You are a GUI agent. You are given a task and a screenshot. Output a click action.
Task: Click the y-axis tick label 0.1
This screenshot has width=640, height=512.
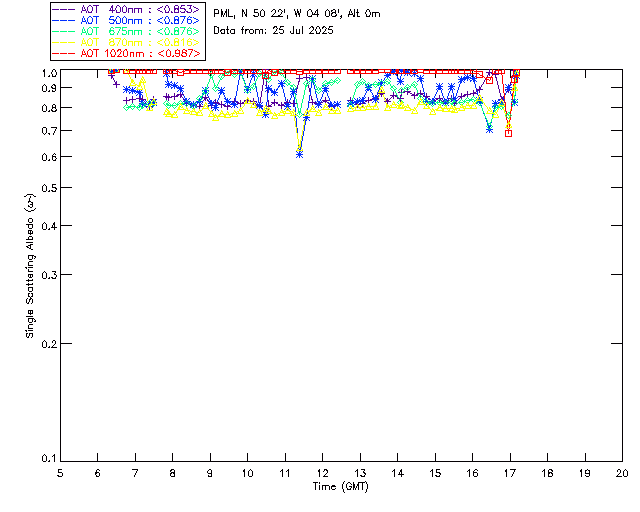49,458
